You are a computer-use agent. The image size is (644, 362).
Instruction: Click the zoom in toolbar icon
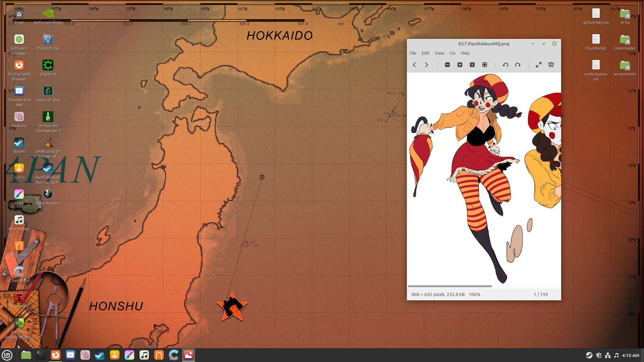[460, 65]
